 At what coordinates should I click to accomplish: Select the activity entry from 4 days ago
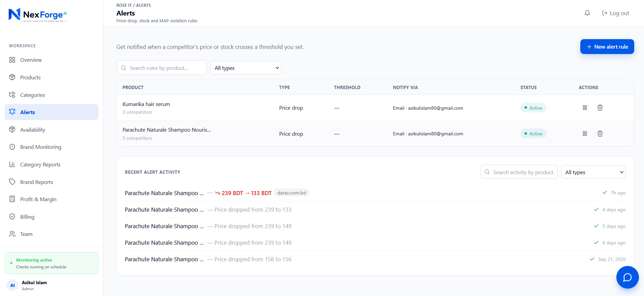(x=375, y=210)
